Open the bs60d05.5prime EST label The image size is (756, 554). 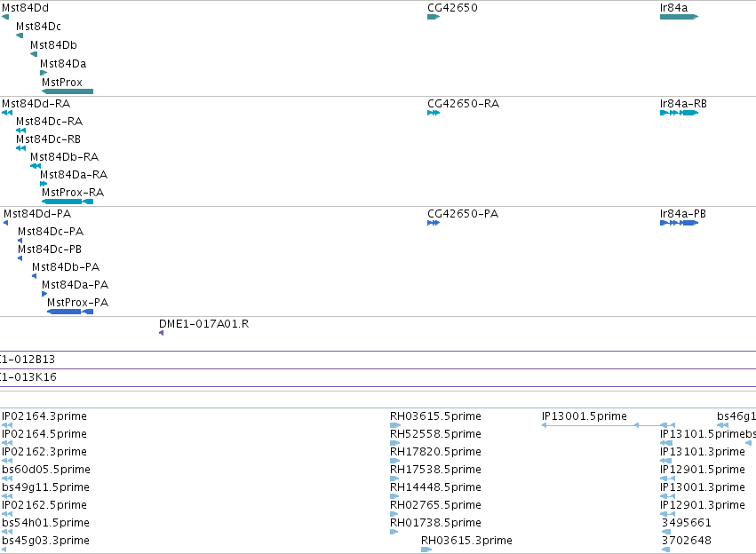pyautogui.click(x=46, y=470)
